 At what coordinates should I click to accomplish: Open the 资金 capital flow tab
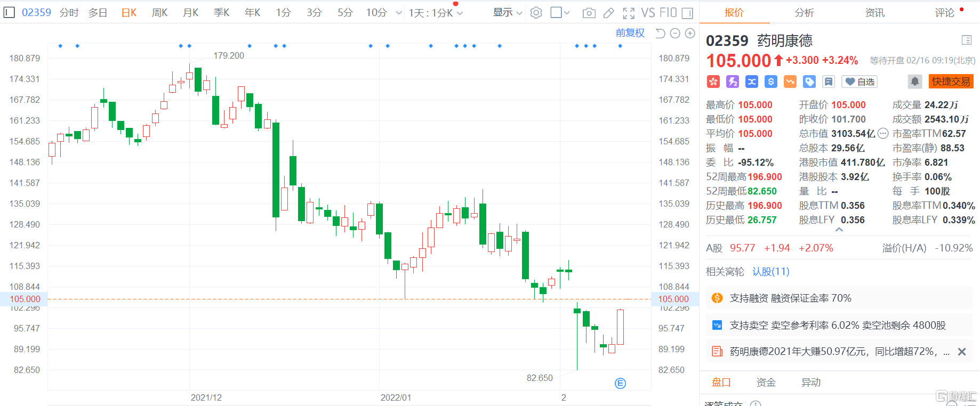click(x=766, y=382)
